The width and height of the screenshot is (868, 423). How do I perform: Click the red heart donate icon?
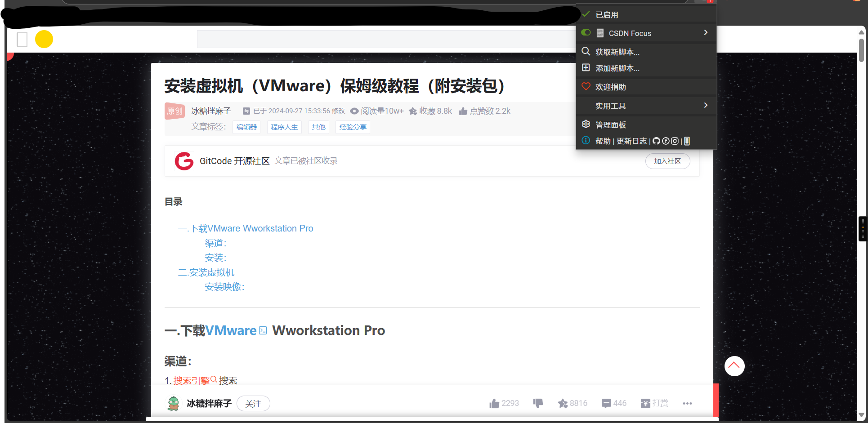pos(586,86)
